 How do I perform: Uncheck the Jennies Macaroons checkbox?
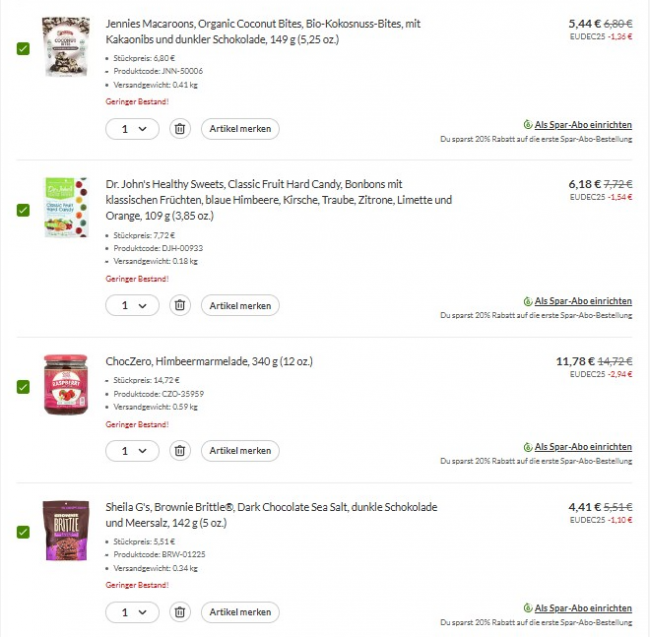coord(23,49)
